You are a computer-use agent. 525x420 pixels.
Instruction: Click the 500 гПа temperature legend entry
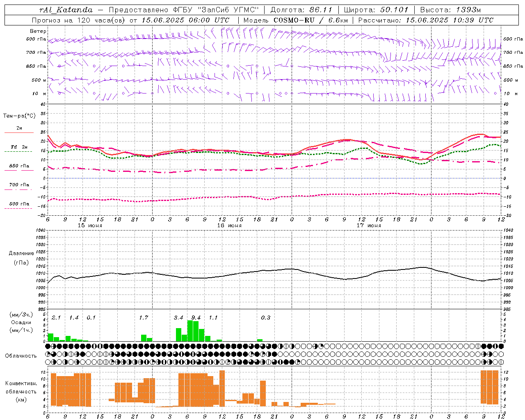(x=19, y=204)
